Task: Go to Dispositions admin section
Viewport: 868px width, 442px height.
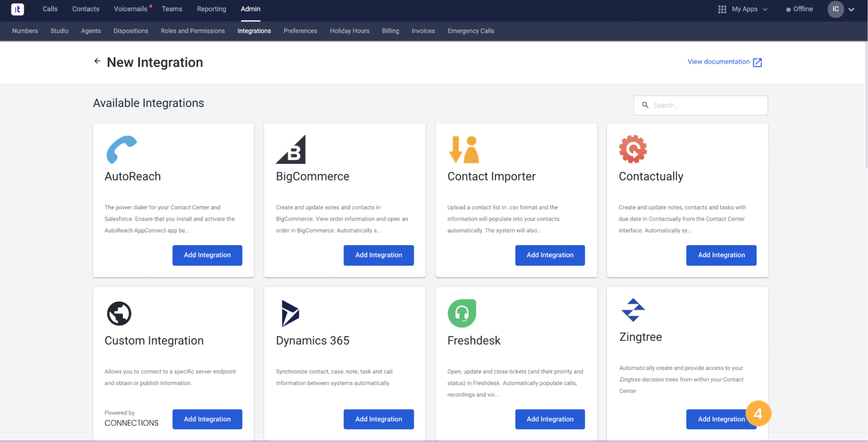Action: (131, 31)
